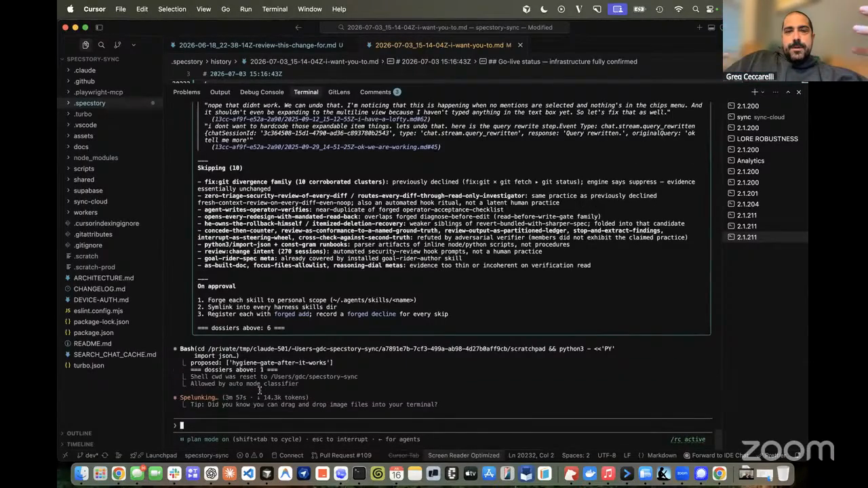
Task: Expand the TIMELINE section
Action: (80, 444)
